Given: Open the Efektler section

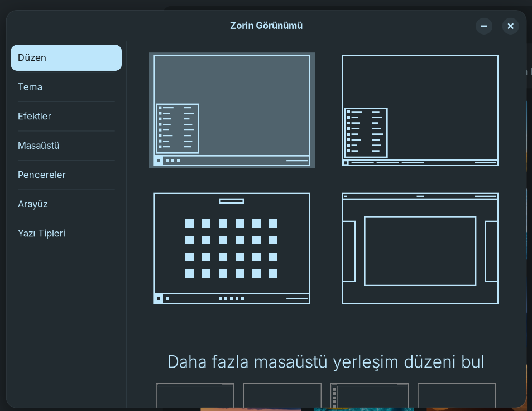Looking at the screenshot, I should click(66, 116).
